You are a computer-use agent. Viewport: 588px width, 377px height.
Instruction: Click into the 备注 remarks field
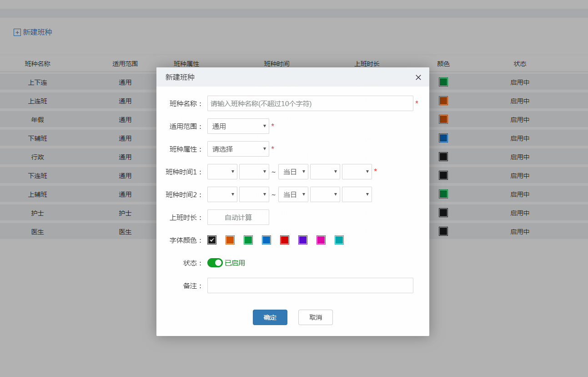point(310,285)
